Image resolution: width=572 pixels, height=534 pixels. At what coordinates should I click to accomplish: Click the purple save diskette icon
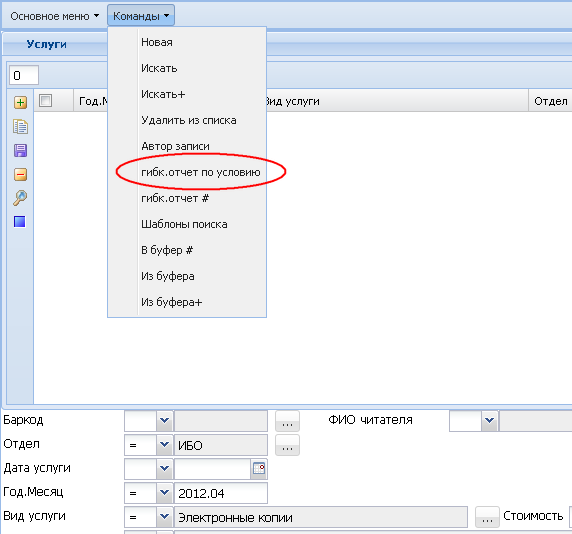pos(20,150)
